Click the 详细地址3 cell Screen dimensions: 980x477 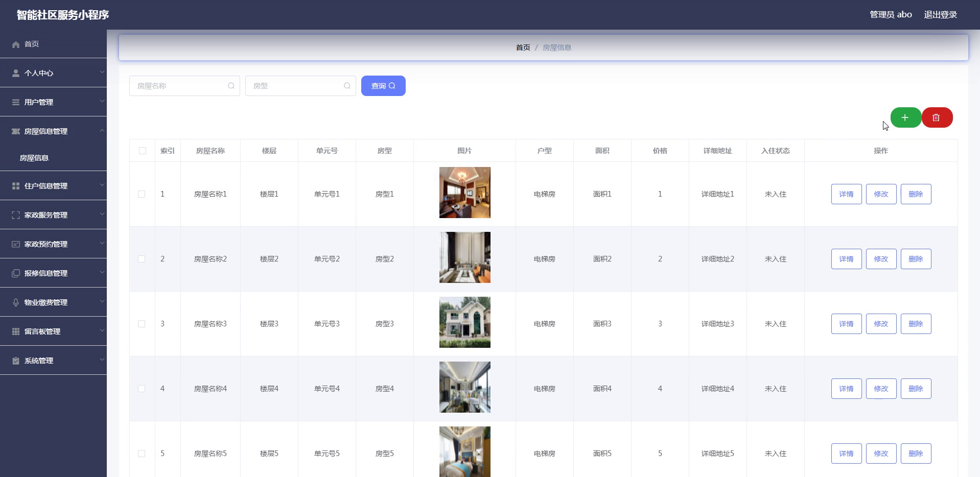point(717,324)
